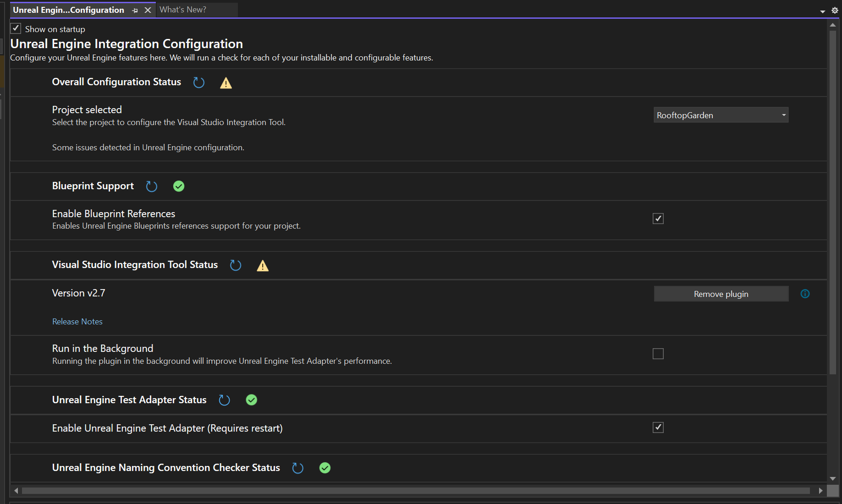The width and height of the screenshot is (842, 504).
Task: Click the vertical scrollbar down arrow
Action: click(833, 479)
